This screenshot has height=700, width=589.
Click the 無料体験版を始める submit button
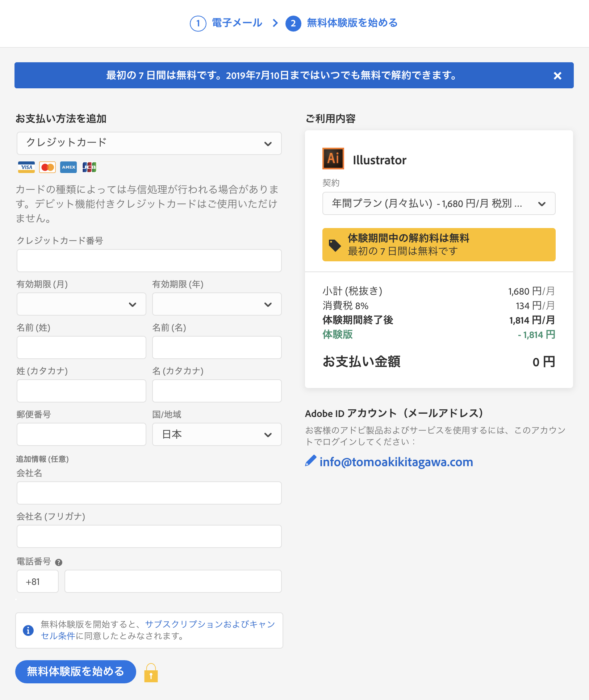pos(76,672)
